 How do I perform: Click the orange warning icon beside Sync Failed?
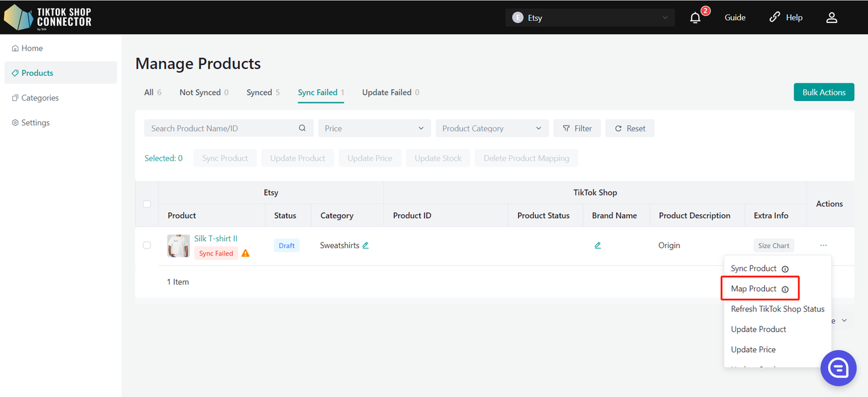coord(245,253)
